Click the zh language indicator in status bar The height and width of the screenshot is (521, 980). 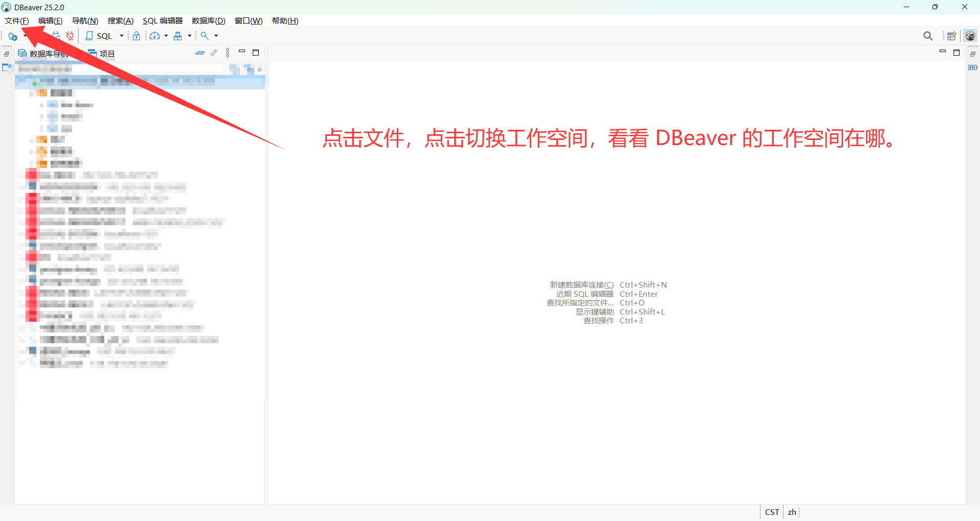tap(792, 512)
